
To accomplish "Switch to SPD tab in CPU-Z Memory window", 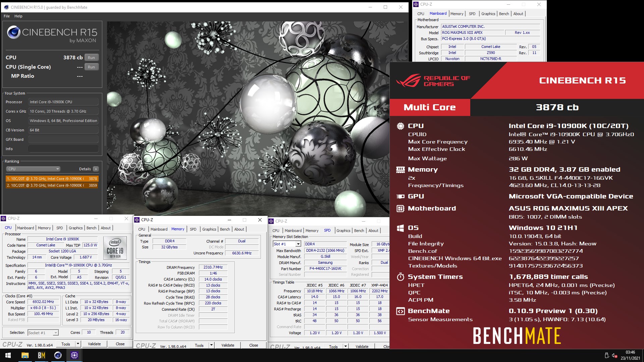I will coord(193,229).
